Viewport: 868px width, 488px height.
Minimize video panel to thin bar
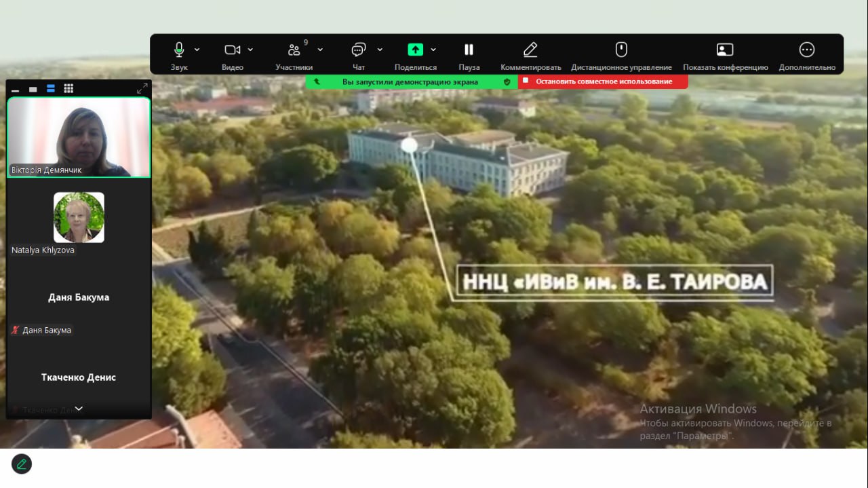coord(15,89)
